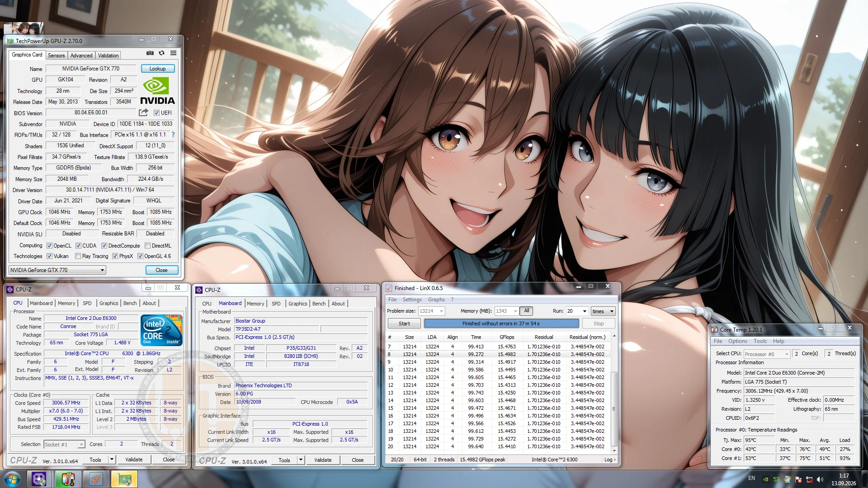Expand Core Temp Select CPU dropdown
Image resolution: width=868 pixels, height=488 pixels.
coord(767,354)
